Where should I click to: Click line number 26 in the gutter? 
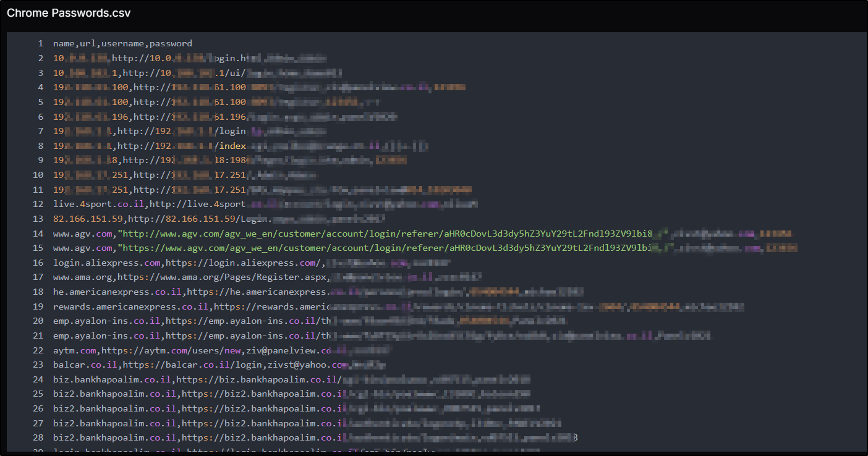pyautogui.click(x=38, y=408)
